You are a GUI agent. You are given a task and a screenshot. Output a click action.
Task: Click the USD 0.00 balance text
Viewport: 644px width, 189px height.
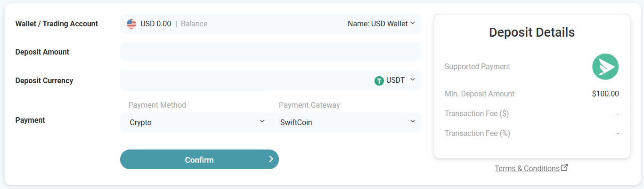(155, 24)
